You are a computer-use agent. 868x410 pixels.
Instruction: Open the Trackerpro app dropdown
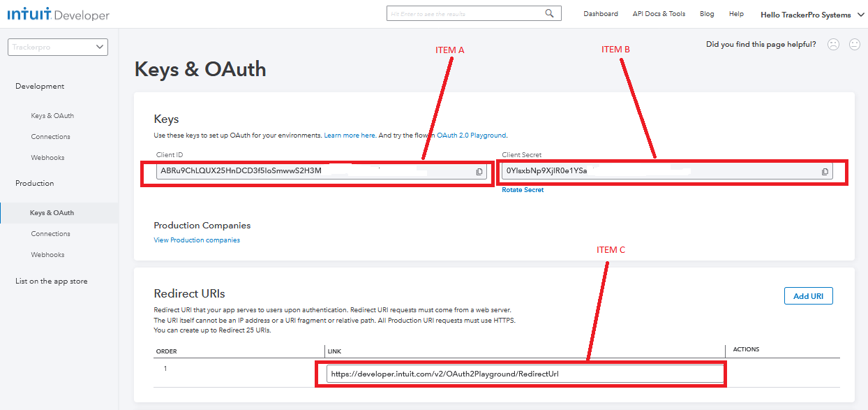click(58, 47)
